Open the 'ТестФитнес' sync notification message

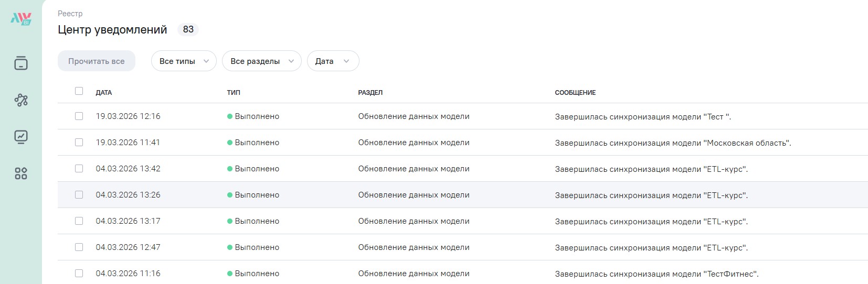coord(657,274)
